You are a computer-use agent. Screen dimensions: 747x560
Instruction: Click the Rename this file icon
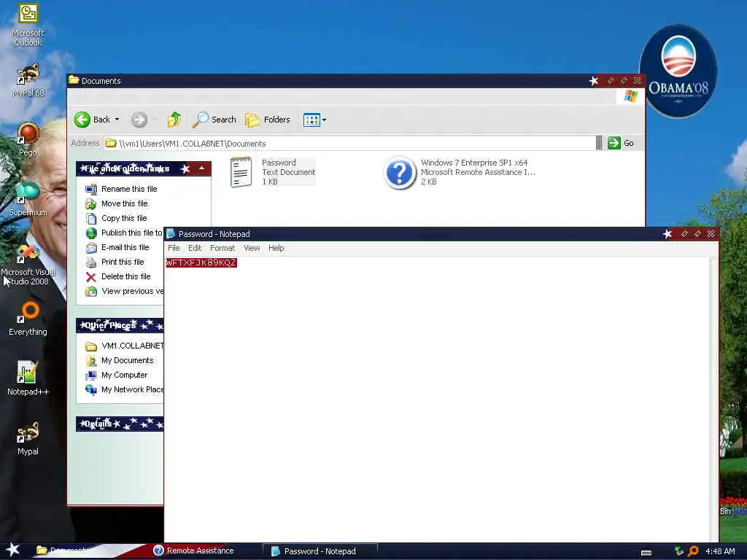click(x=91, y=189)
